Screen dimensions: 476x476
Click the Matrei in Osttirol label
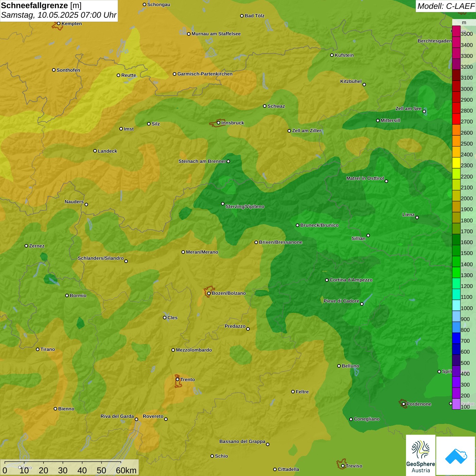pos(365,178)
